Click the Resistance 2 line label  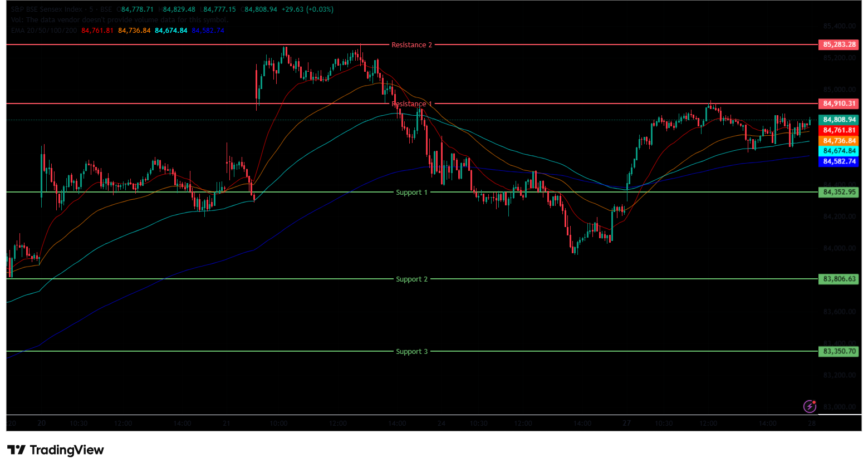pyautogui.click(x=411, y=45)
